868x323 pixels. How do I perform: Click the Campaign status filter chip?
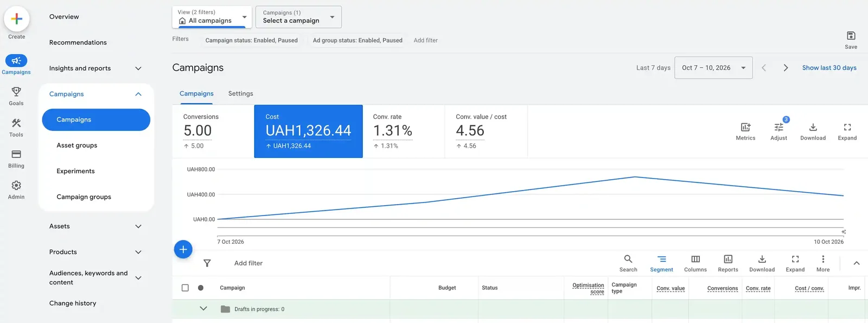pos(251,40)
